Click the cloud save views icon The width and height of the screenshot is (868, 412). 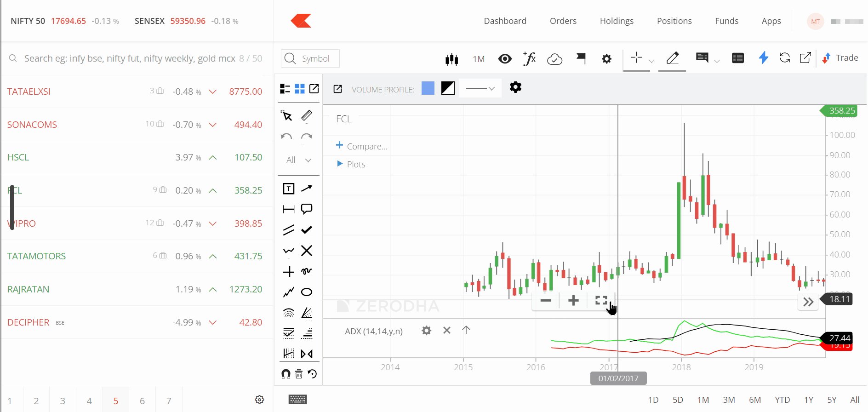click(x=555, y=59)
